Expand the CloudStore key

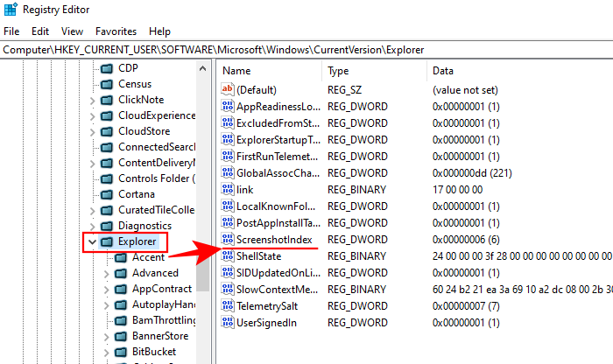pyautogui.click(x=92, y=132)
